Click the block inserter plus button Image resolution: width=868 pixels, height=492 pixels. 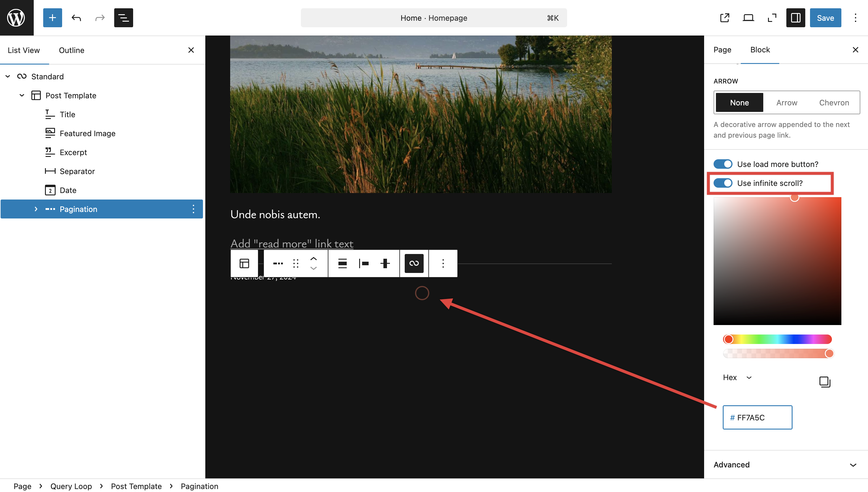52,17
